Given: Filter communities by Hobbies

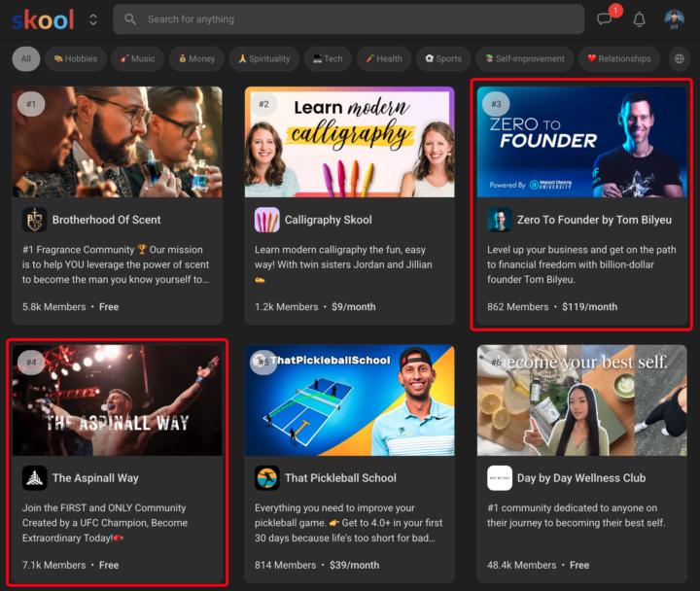Looking at the screenshot, I should tap(76, 59).
